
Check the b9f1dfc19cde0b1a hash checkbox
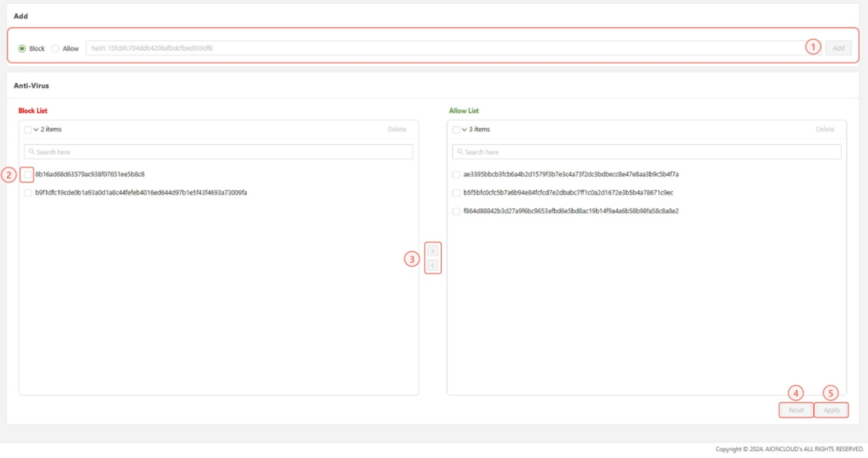[x=28, y=193]
